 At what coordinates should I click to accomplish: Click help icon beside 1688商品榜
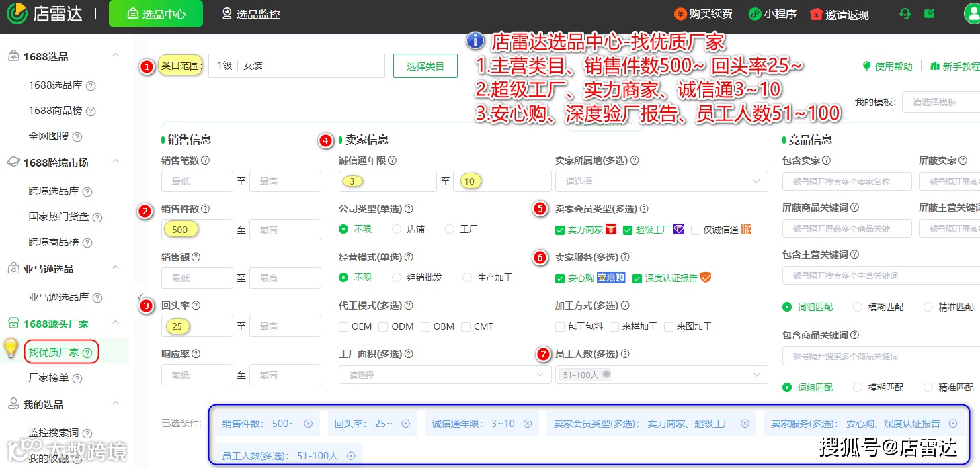click(x=91, y=111)
